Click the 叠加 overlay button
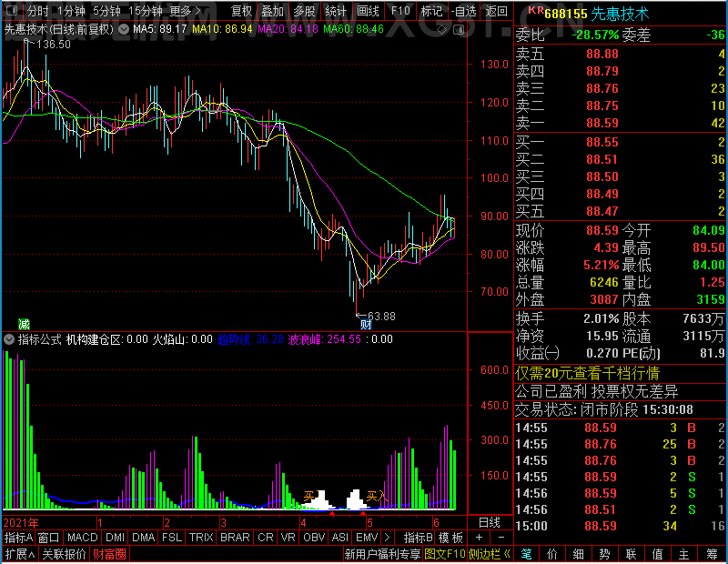This screenshot has width=728, height=564. click(x=272, y=10)
